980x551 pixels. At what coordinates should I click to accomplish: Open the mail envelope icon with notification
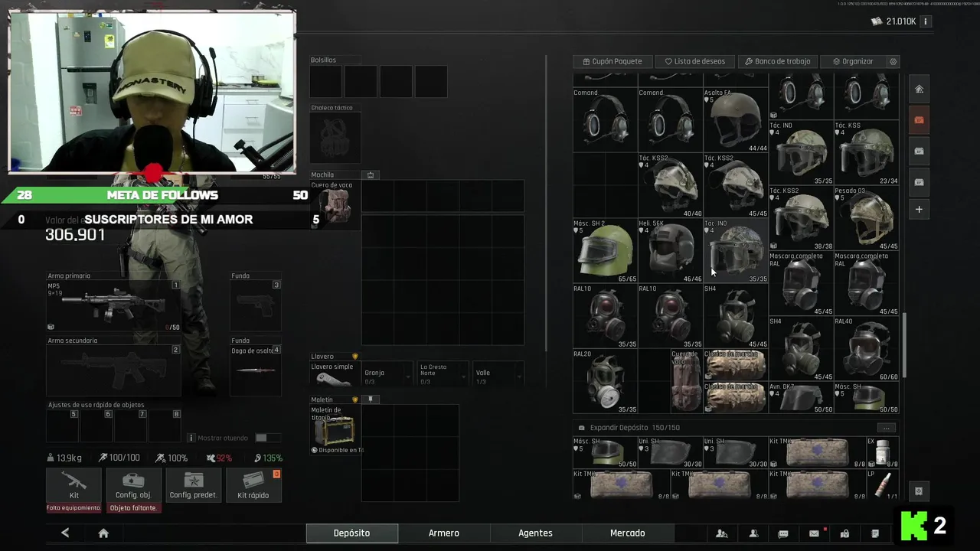point(814,533)
